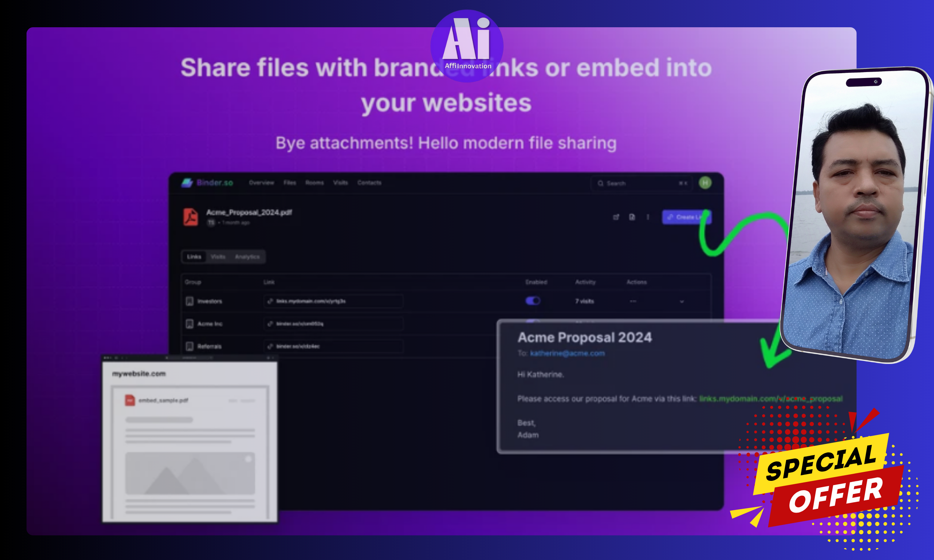The width and height of the screenshot is (934, 560).
Task: Click the chain icon in Acme Inc link field
Action: 270,324
